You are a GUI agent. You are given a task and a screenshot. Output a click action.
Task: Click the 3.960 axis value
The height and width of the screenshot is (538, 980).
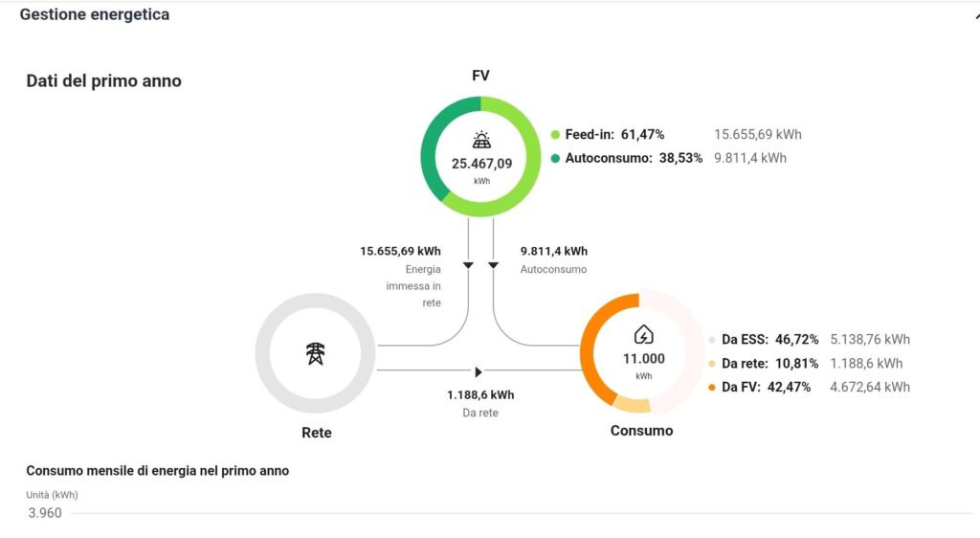(45, 513)
